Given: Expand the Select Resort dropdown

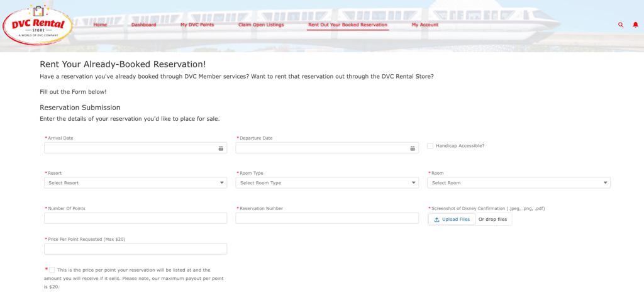Looking at the screenshot, I should pyautogui.click(x=135, y=183).
